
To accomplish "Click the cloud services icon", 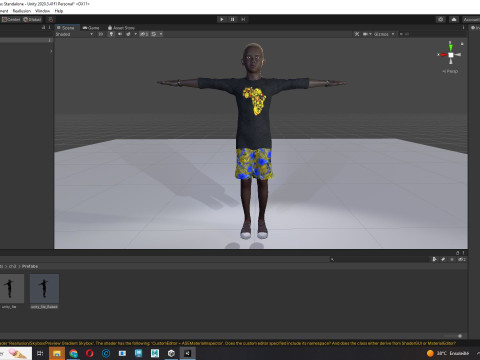I will [454, 19].
